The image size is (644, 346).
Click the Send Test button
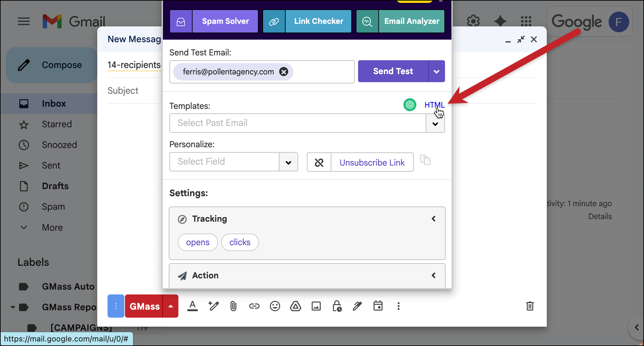coord(393,71)
